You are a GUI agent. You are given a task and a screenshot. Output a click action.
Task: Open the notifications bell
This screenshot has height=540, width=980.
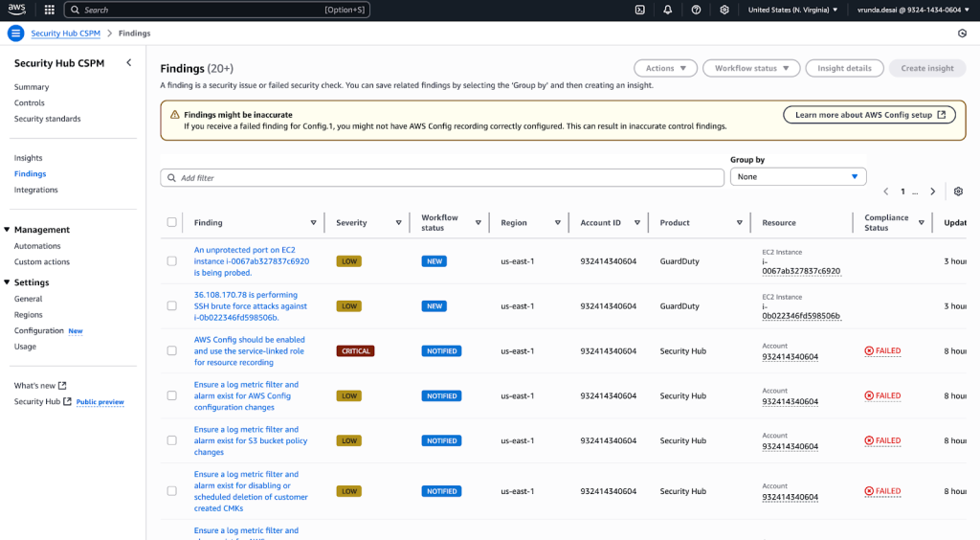point(667,10)
